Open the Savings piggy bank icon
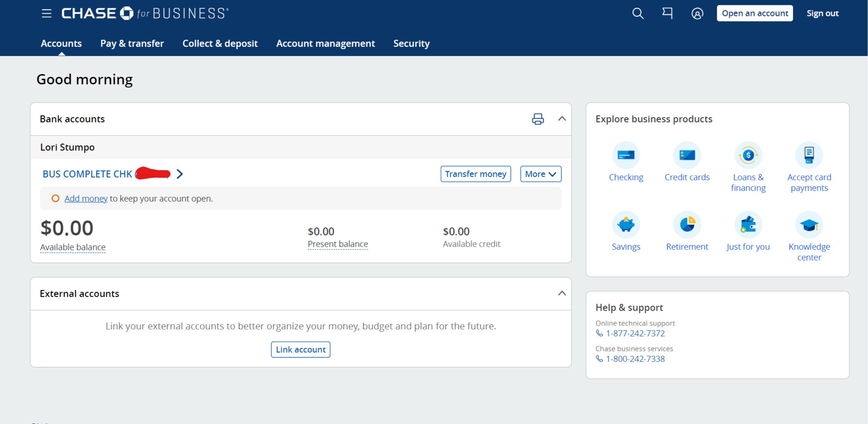The height and width of the screenshot is (424, 868). tap(626, 224)
